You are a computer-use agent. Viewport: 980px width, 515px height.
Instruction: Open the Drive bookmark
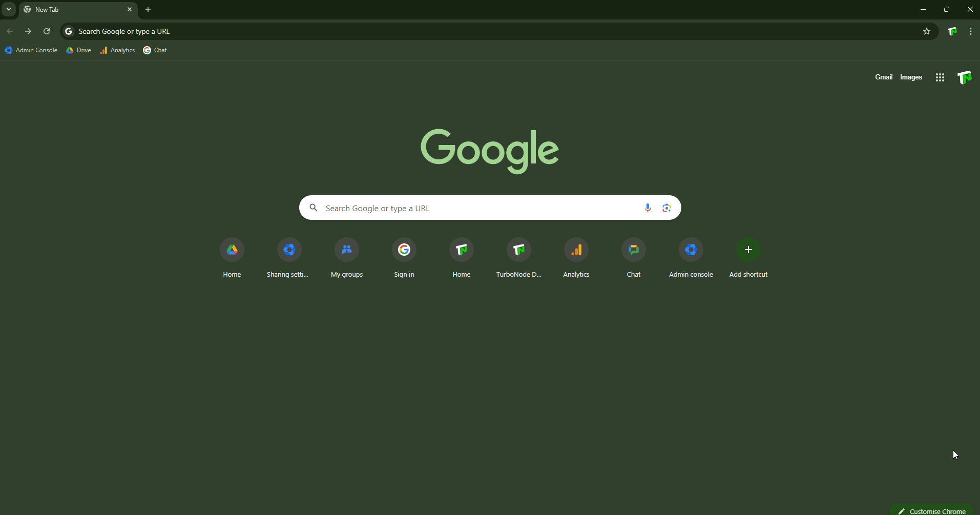79,50
